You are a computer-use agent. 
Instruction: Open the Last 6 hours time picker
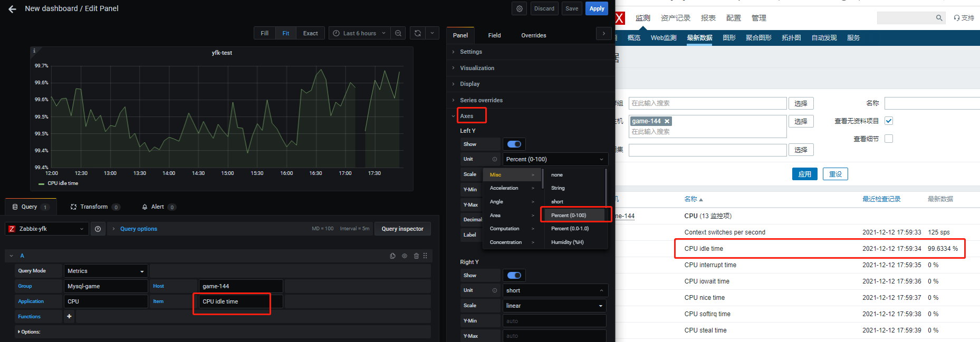[360, 33]
